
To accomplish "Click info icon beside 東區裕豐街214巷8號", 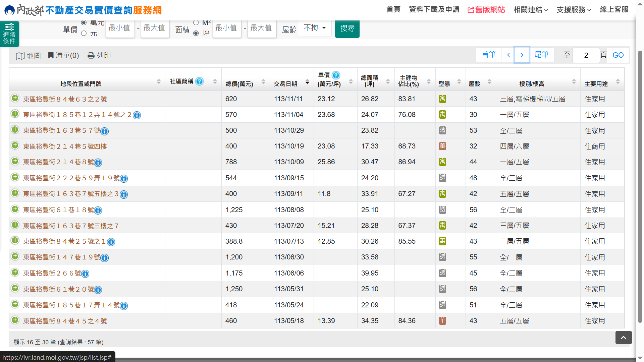I will click(98, 163).
